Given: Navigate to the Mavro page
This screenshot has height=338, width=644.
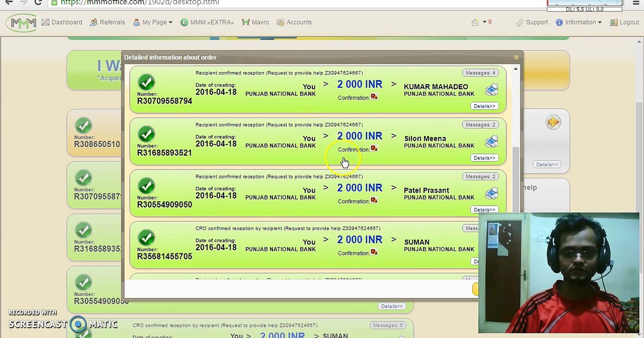Looking at the screenshot, I should pos(256,23).
